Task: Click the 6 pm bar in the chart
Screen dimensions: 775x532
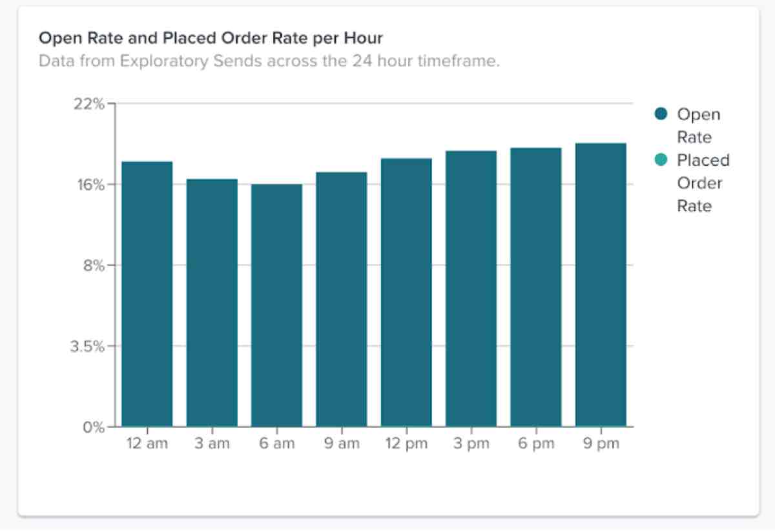Action: (x=536, y=287)
